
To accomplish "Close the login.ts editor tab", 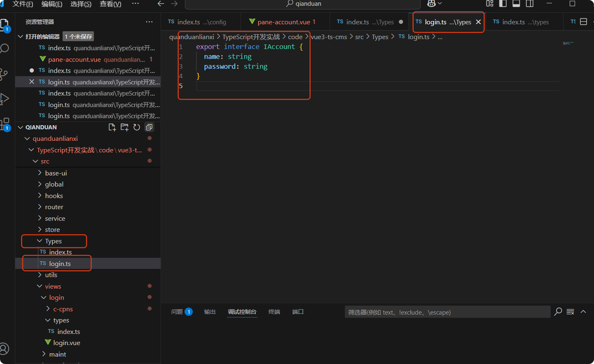I will (x=478, y=22).
